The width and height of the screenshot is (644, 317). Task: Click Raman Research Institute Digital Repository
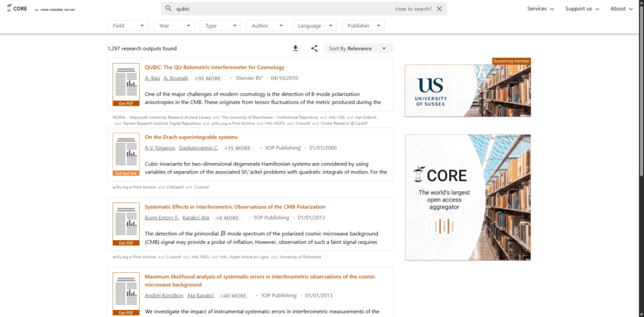pos(162,123)
